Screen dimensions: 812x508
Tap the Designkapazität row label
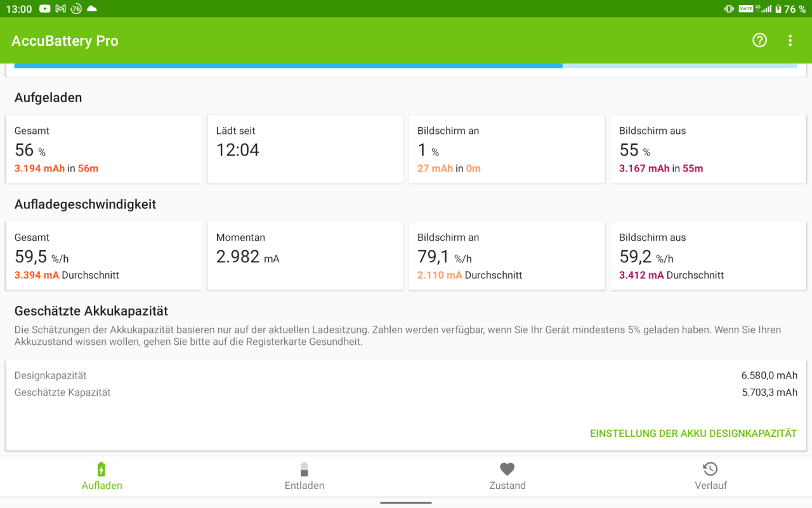pyautogui.click(x=51, y=375)
